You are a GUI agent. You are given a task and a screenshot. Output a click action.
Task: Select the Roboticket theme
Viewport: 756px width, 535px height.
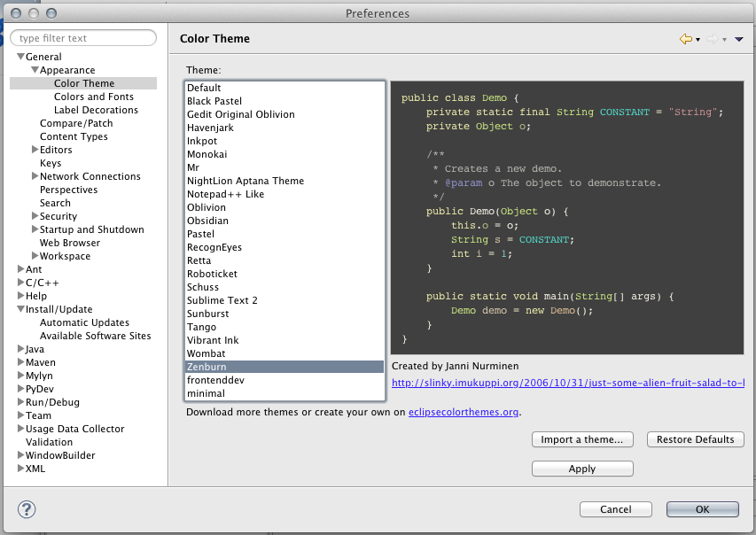click(x=284, y=274)
